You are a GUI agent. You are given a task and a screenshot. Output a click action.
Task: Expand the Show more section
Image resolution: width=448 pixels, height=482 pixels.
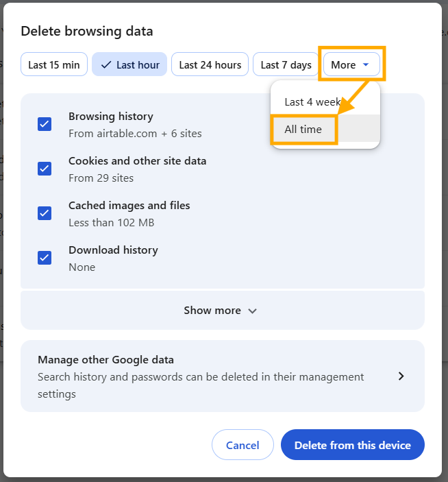(222, 311)
